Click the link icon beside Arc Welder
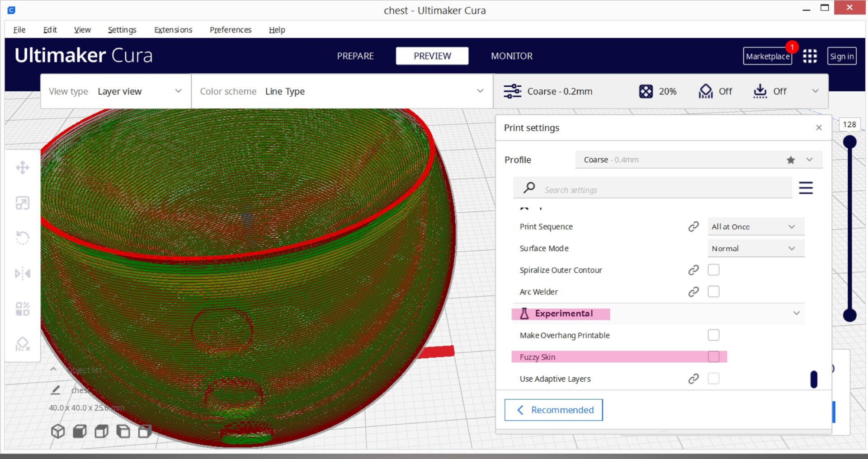The width and height of the screenshot is (868, 459). [693, 292]
